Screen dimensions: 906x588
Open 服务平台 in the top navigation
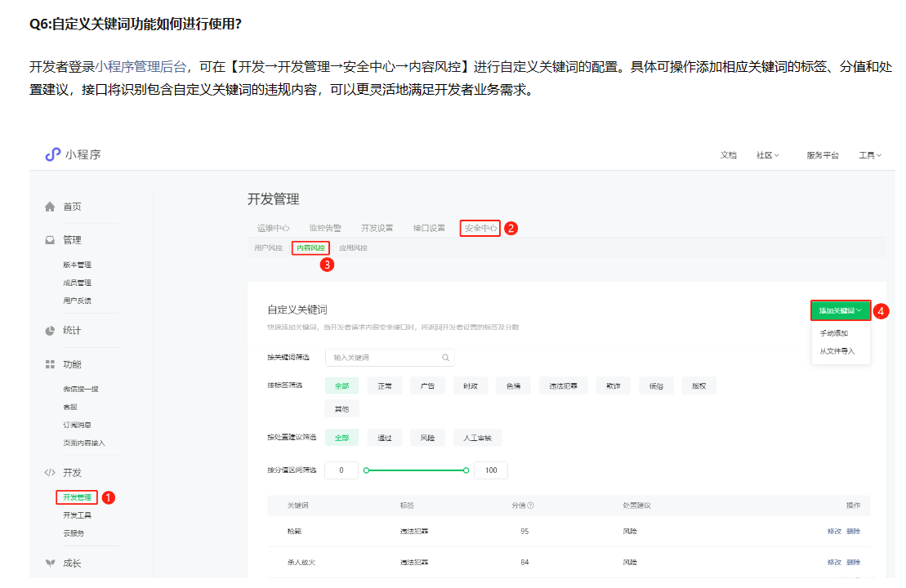point(822,155)
